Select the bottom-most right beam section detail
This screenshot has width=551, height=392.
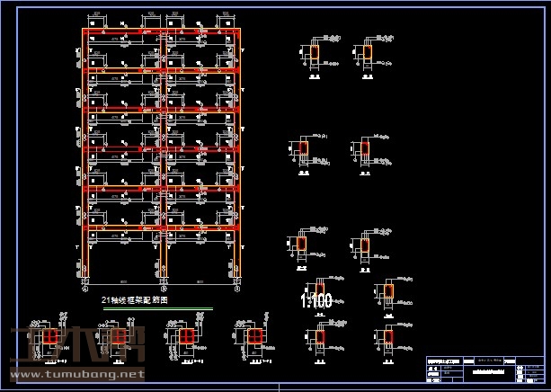click(x=388, y=338)
